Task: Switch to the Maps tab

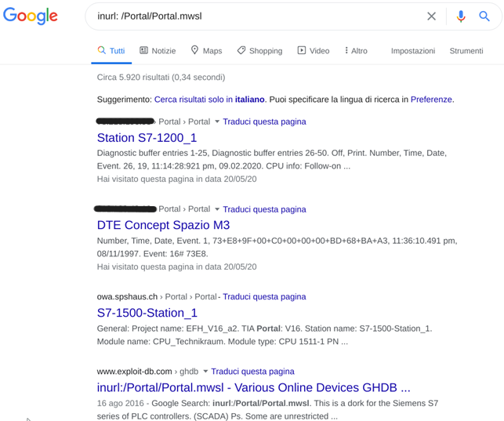Action: click(206, 51)
